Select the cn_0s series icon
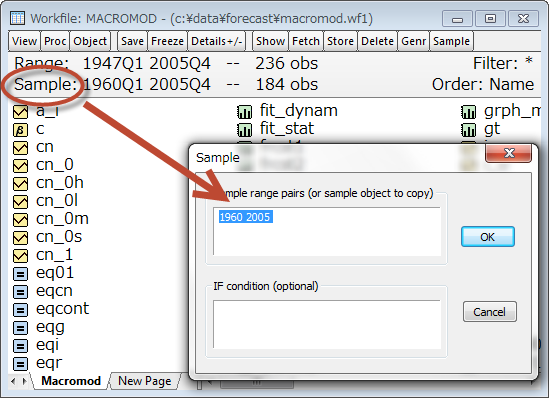This screenshot has height=398, width=549. [x=20, y=238]
